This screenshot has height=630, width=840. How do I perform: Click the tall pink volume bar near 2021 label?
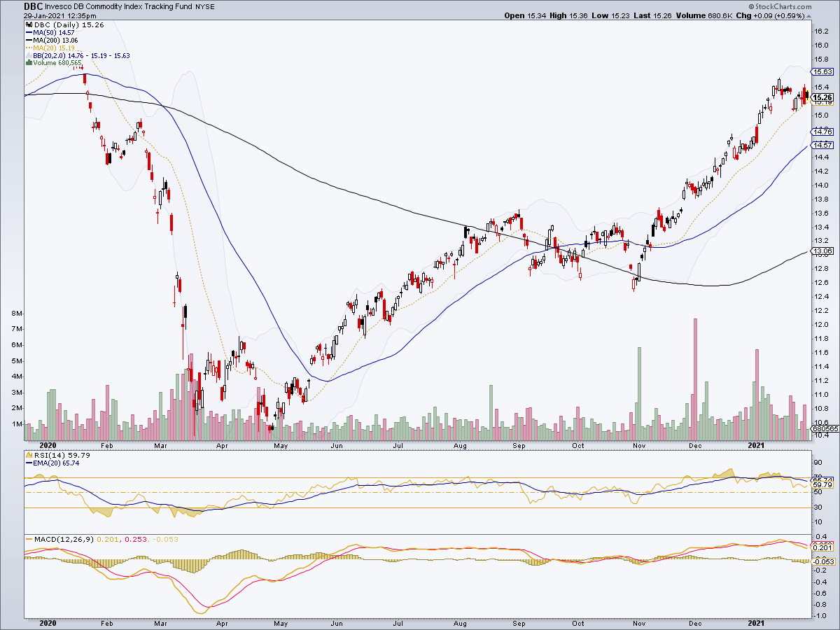(757, 394)
